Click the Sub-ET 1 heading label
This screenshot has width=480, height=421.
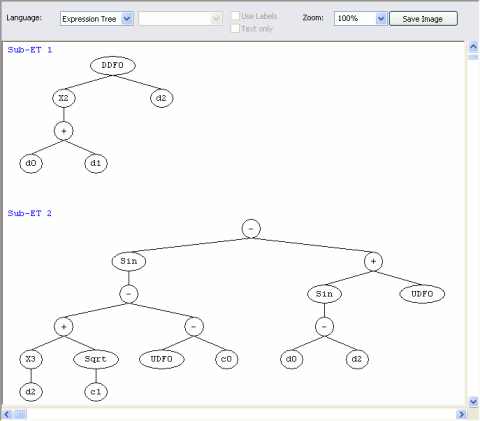[30, 50]
